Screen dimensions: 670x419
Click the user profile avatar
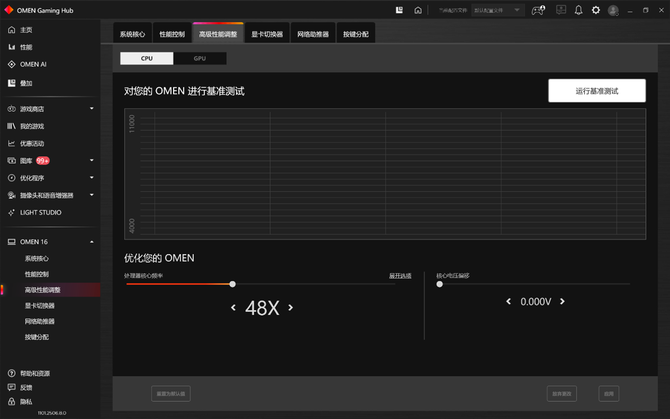(613, 10)
